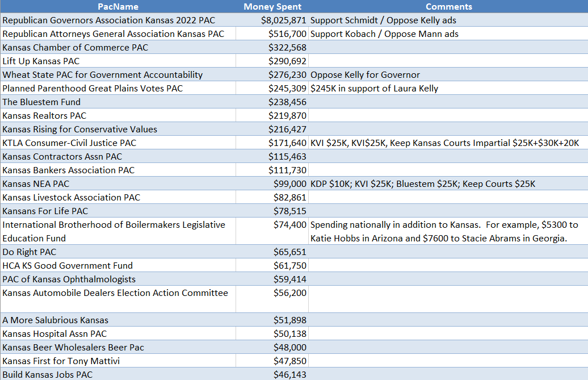Select the $516,700 amount cell
Image resolution: width=588 pixels, height=380 pixels.
(x=272, y=34)
